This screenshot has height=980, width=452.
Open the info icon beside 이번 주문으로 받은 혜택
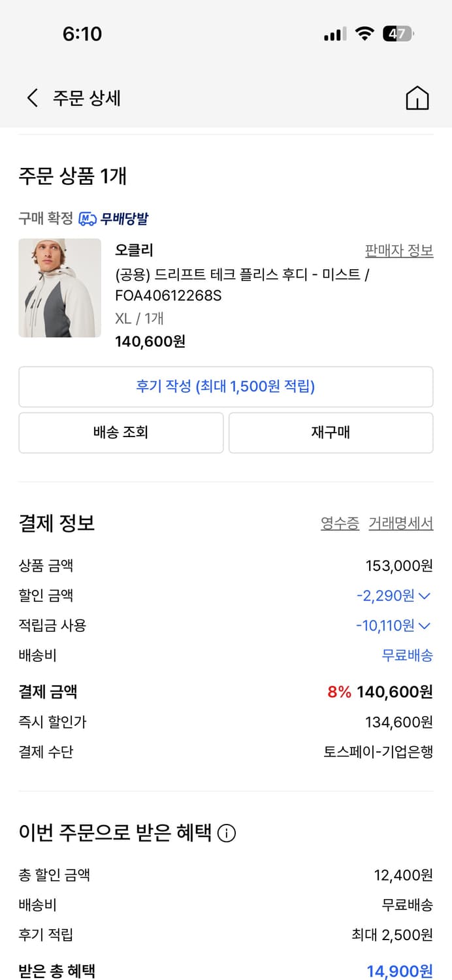point(225,833)
